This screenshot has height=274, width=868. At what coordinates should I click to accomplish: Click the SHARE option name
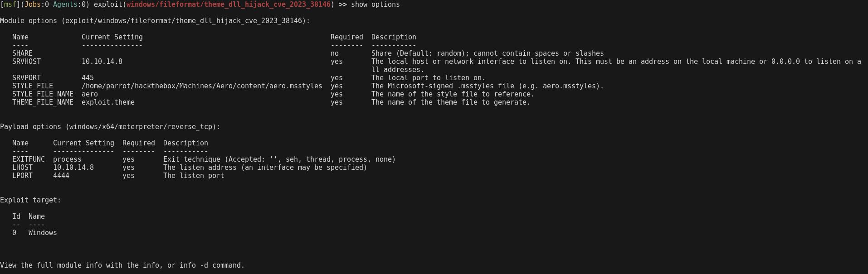tap(22, 53)
